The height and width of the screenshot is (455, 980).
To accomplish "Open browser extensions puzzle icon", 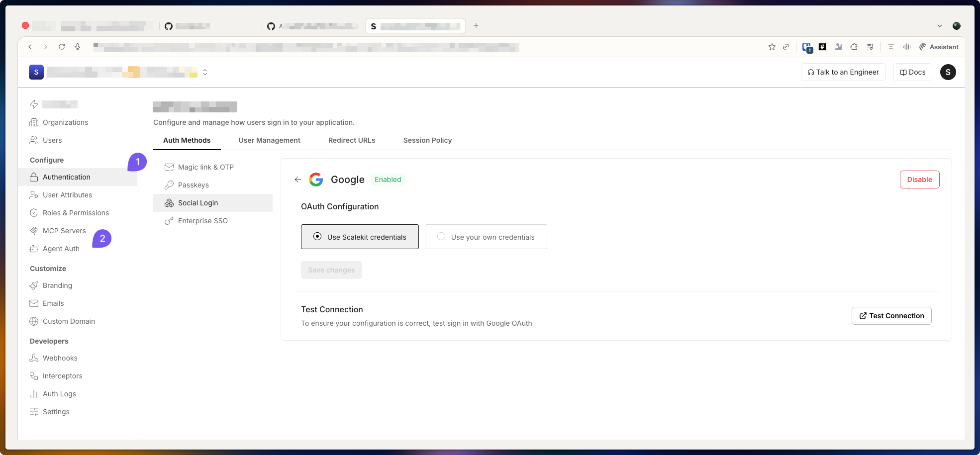I will pyautogui.click(x=854, y=47).
